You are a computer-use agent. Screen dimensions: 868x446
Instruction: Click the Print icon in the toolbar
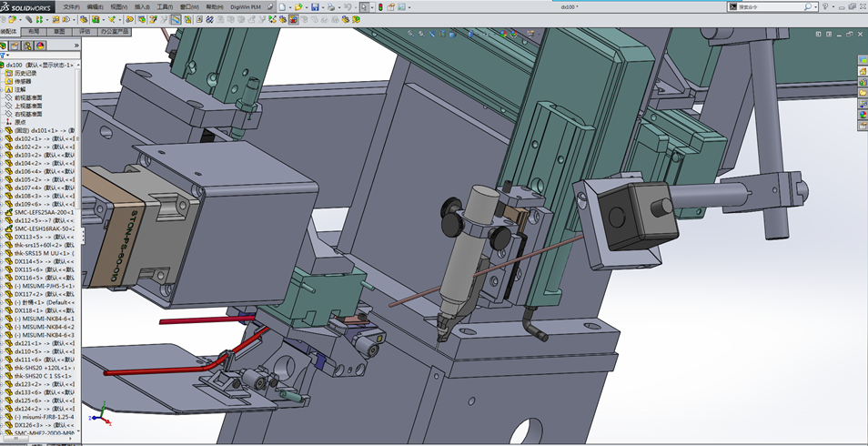pyautogui.click(x=331, y=7)
